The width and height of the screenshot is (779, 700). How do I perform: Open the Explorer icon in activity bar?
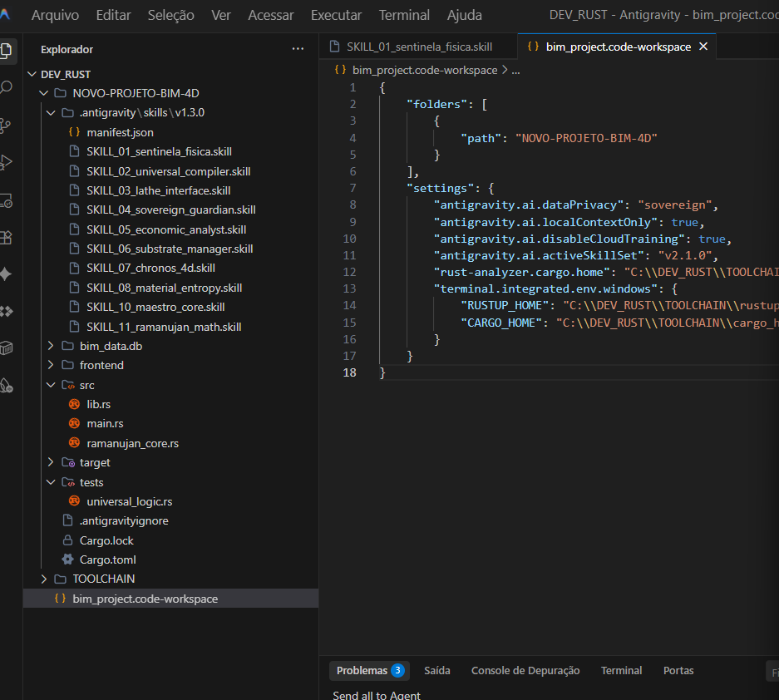7,51
